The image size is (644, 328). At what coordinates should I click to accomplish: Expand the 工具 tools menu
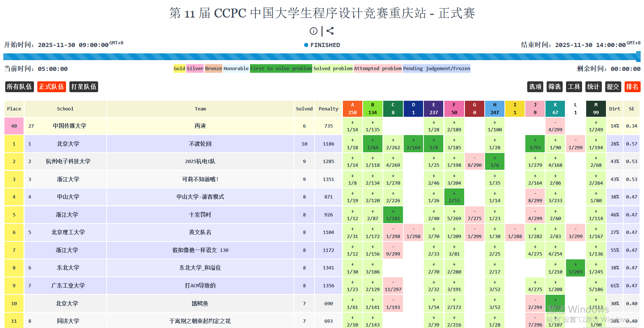[x=574, y=87]
